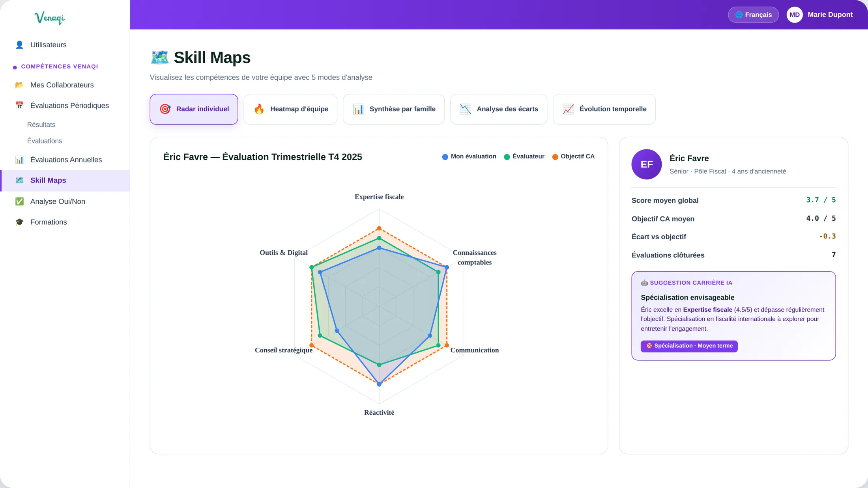Click the Skill Maps map icon in sidebar

pos(19,180)
